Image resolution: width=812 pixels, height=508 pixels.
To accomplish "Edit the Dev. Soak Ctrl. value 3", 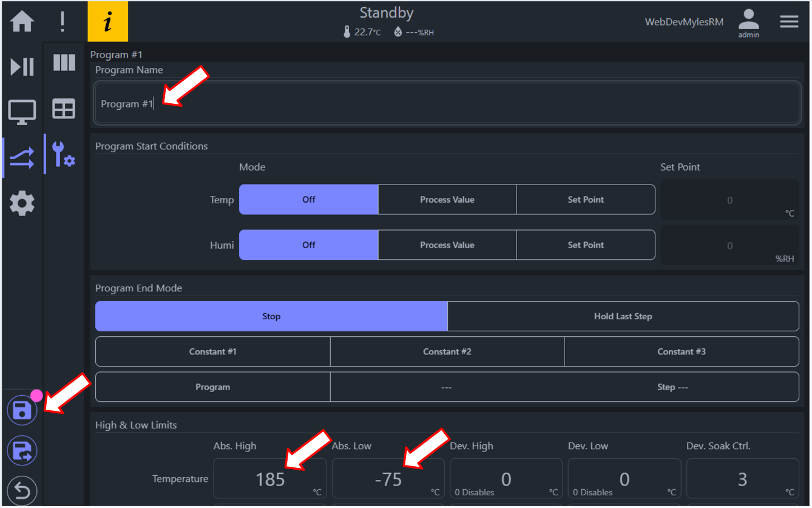I will 743,479.
